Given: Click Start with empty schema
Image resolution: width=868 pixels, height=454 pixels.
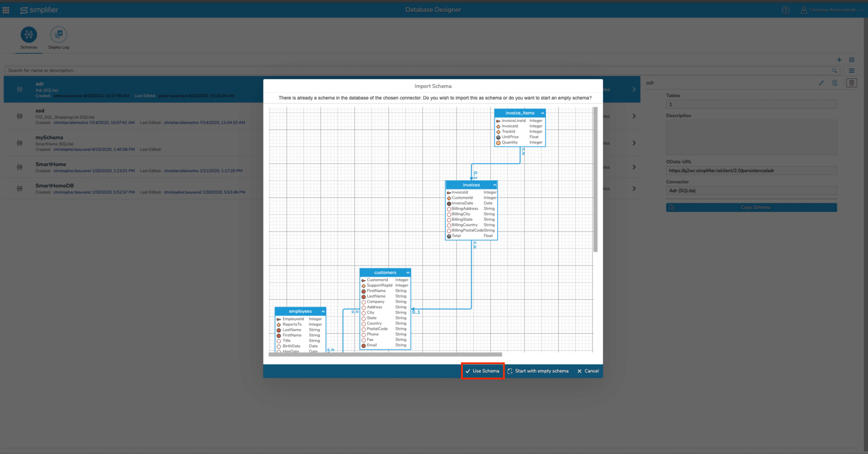Looking at the screenshot, I should coord(538,371).
